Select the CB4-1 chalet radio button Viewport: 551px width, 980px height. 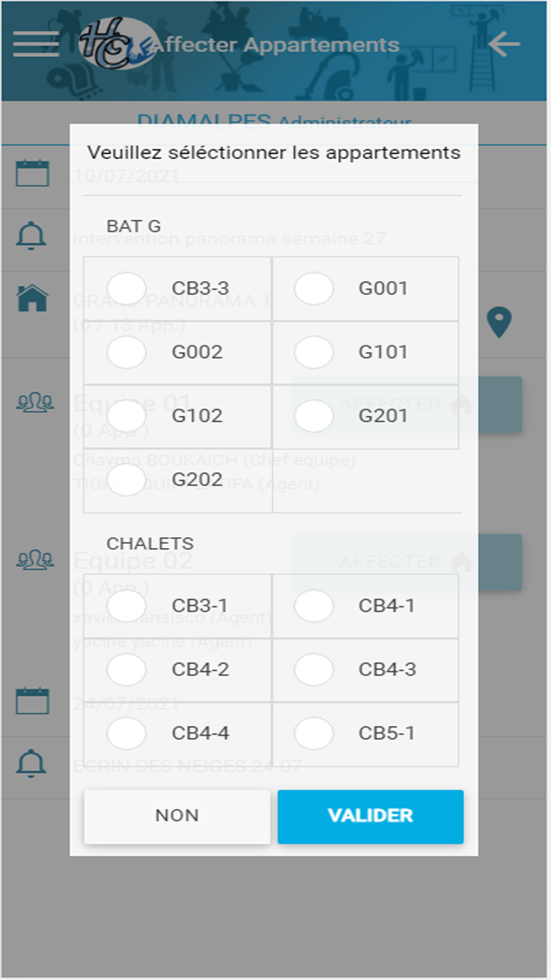[x=314, y=606]
